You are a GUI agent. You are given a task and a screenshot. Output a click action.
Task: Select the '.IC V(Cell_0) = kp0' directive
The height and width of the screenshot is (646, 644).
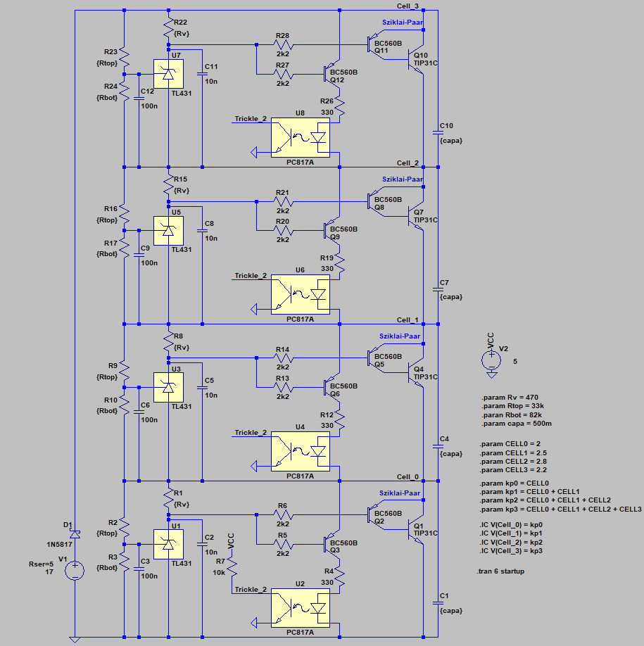(511, 524)
